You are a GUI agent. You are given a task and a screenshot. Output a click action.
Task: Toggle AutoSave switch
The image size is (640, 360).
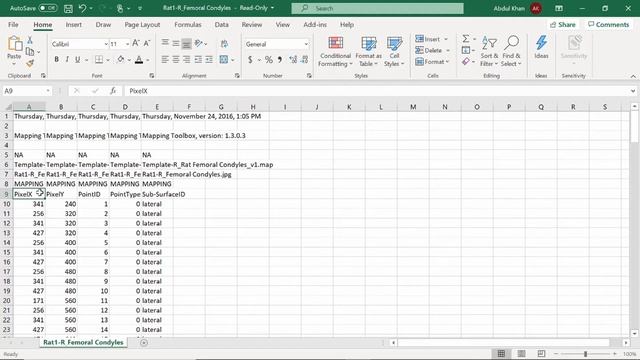(48, 8)
